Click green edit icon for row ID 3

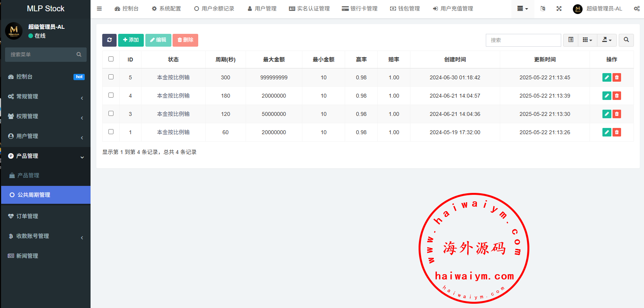(x=606, y=114)
